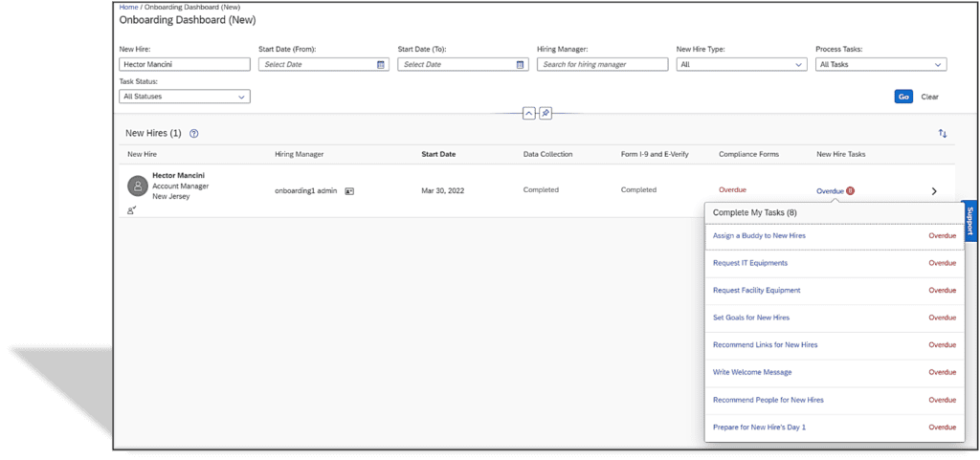The image size is (980, 460).
Task: Open row details with the right chevron
Action: tap(934, 191)
